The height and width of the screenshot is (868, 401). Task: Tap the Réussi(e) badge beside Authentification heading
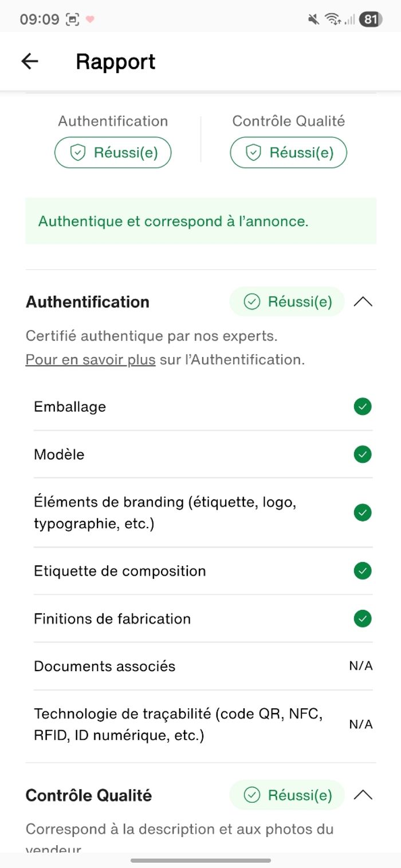[x=287, y=302]
